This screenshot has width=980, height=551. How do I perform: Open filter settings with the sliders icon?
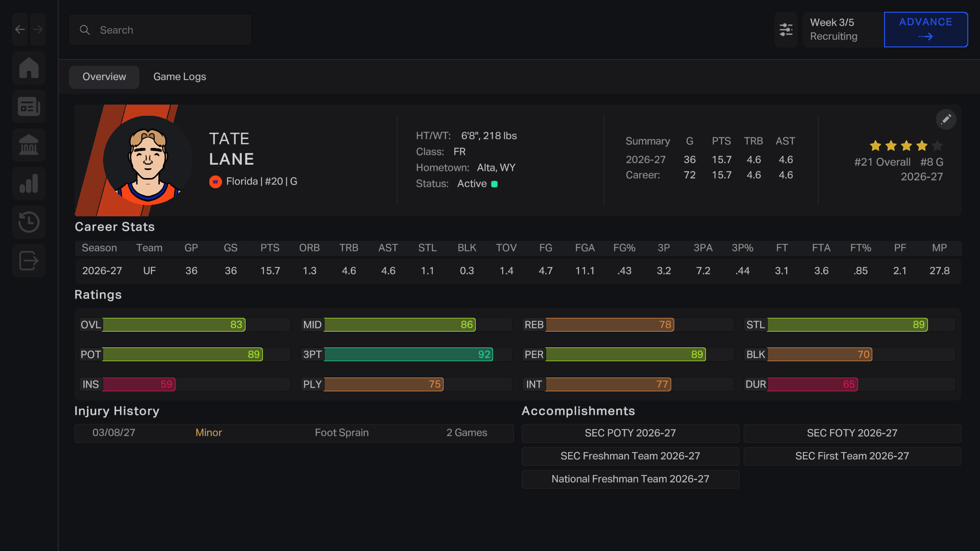(x=786, y=30)
